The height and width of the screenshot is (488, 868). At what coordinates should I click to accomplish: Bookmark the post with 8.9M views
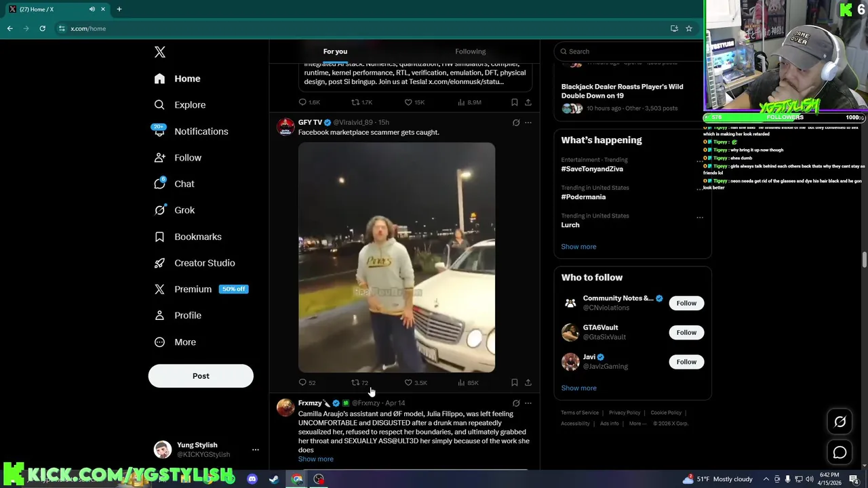[x=515, y=102]
